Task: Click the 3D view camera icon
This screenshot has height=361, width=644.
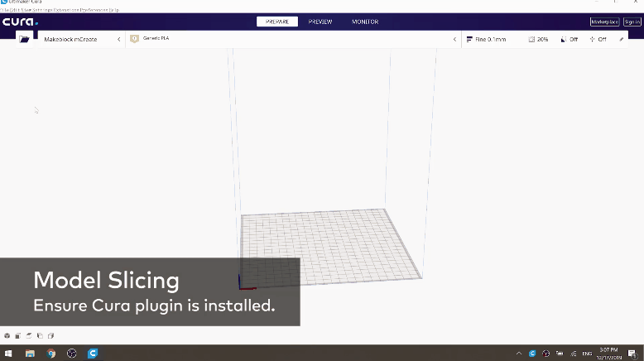Action: [7, 336]
